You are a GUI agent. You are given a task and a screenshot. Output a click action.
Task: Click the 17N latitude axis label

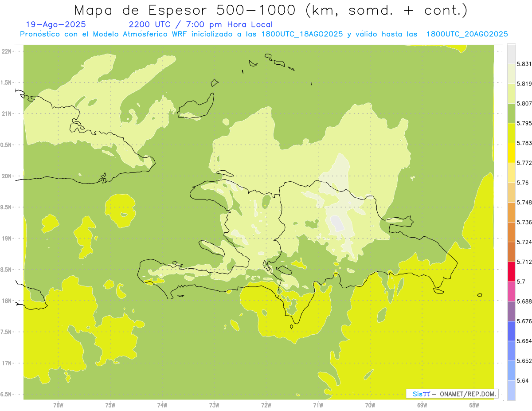tap(7, 363)
